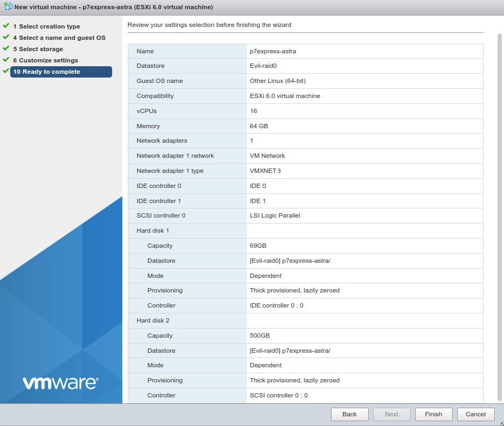Open step 4 Select a name and guest OS
The height and width of the screenshot is (426, 504).
click(59, 38)
